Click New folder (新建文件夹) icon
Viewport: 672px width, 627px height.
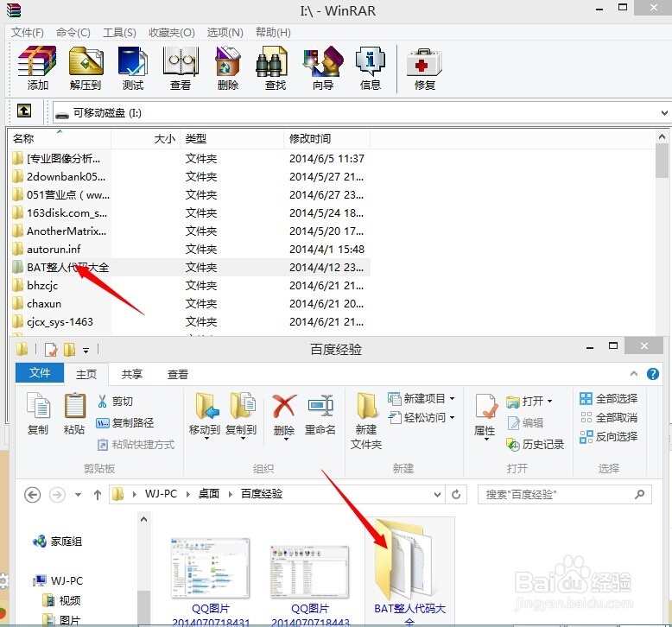click(366, 421)
